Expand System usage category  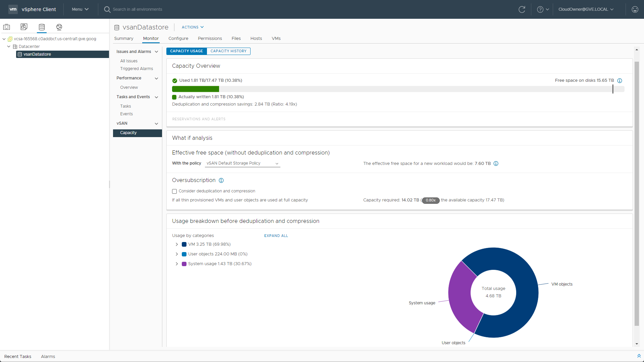pos(177,264)
